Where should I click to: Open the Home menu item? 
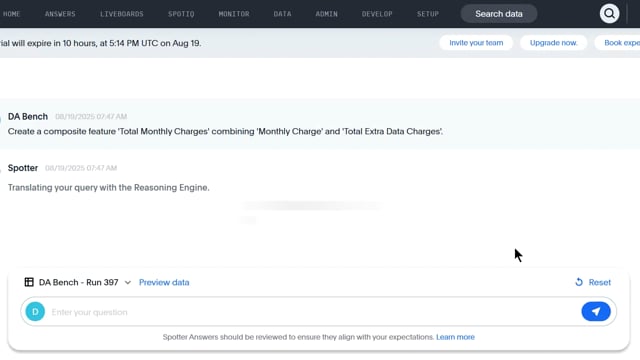tap(11, 14)
